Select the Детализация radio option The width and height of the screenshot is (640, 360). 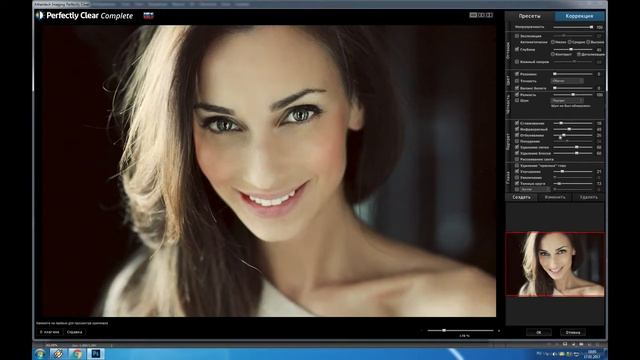[x=579, y=54]
